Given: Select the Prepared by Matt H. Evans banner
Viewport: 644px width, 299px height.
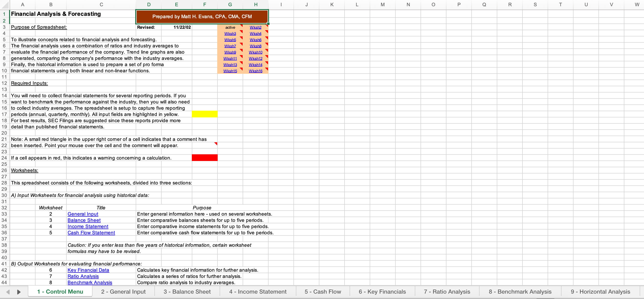Looking at the screenshot, I should (x=202, y=17).
